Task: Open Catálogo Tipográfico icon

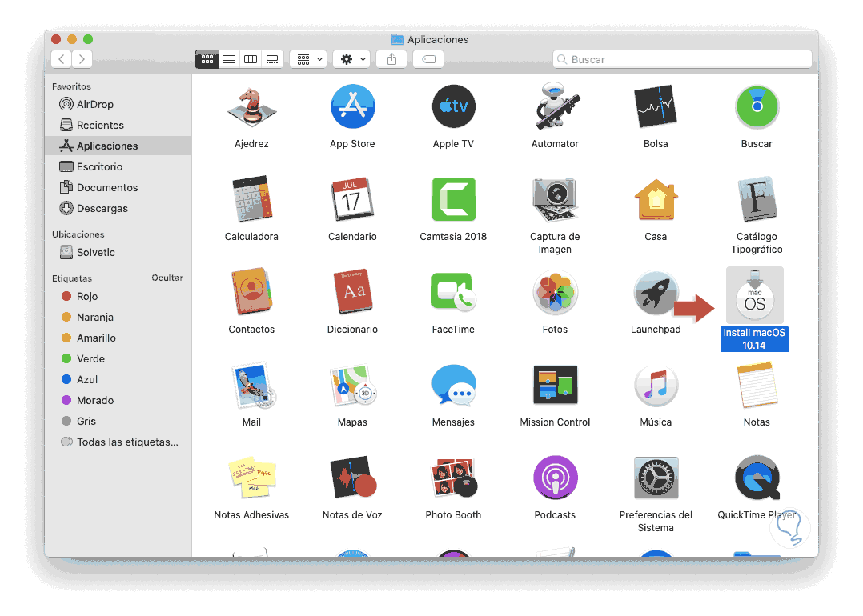Action: click(x=757, y=199)
